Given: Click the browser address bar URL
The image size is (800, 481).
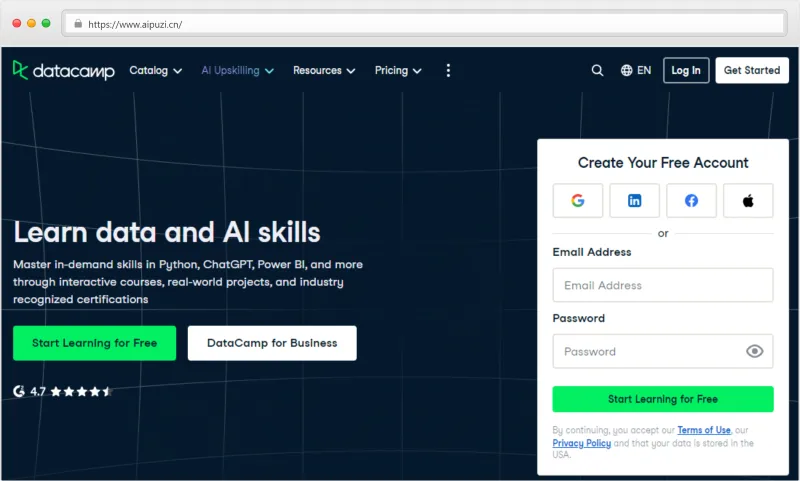Looking at the screenshot, I should pos(135,23).
